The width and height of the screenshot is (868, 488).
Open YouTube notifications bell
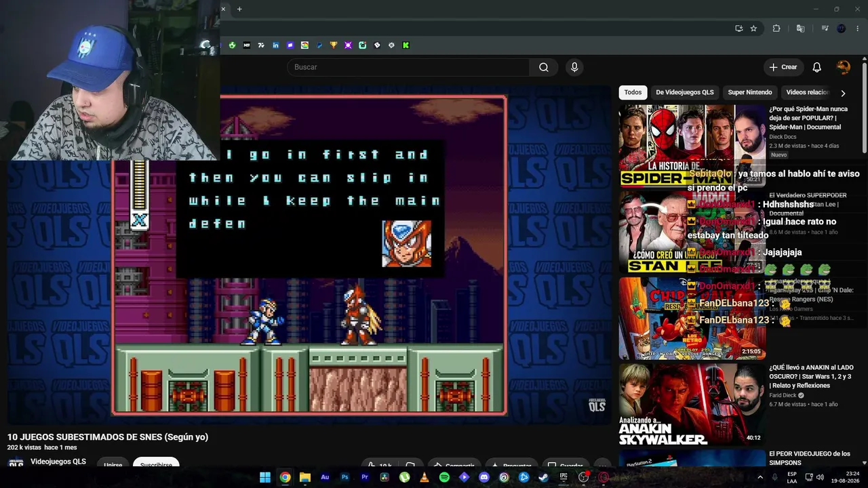click(x=817, y=67)
